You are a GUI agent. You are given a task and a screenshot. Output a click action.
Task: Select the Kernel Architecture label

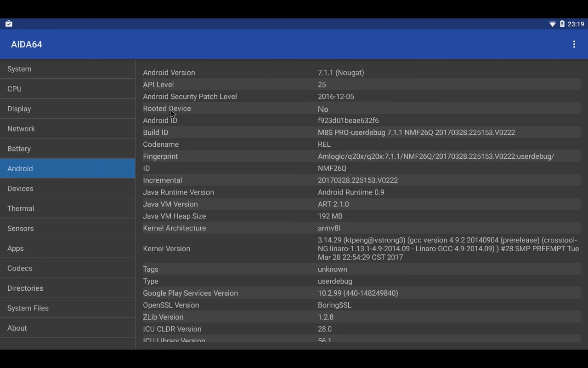point(175,228)
